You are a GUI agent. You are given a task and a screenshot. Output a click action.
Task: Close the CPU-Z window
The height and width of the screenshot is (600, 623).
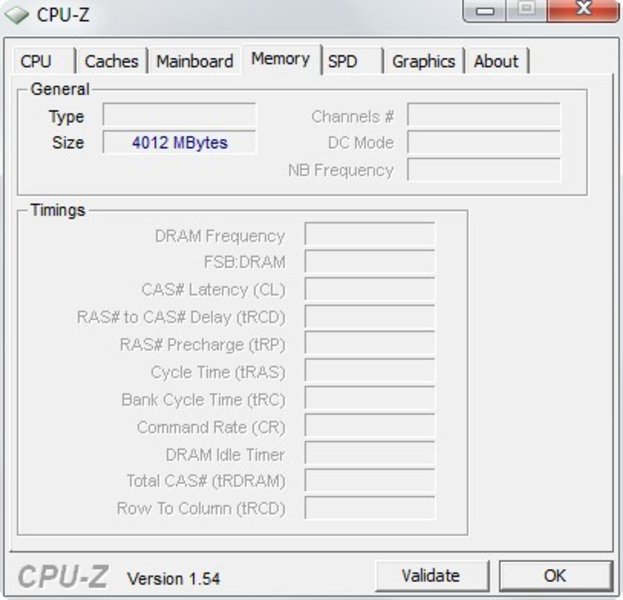[583, 10]
